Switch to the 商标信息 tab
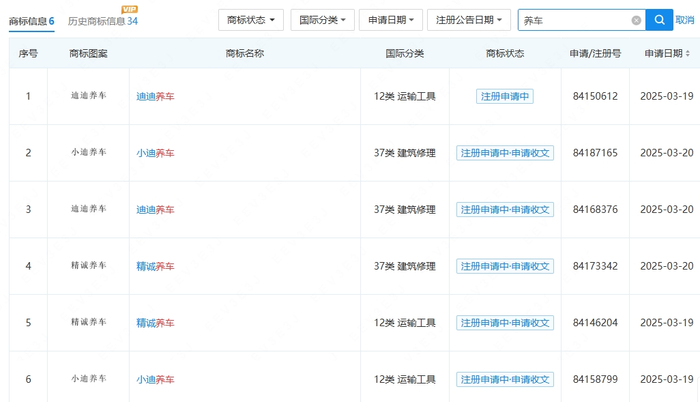The height and width of the screenshot is (402, 700). [31, 20]
